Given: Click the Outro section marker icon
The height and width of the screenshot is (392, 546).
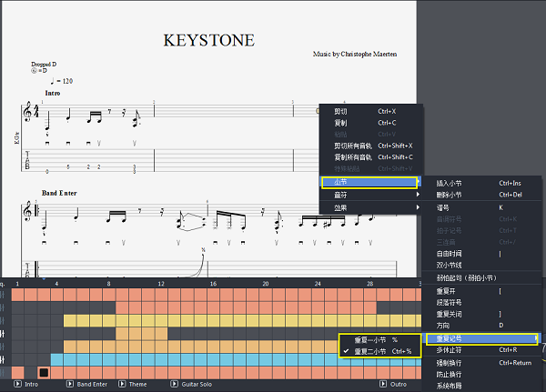Looking at the screenshot, I should [x=383, y=385].
